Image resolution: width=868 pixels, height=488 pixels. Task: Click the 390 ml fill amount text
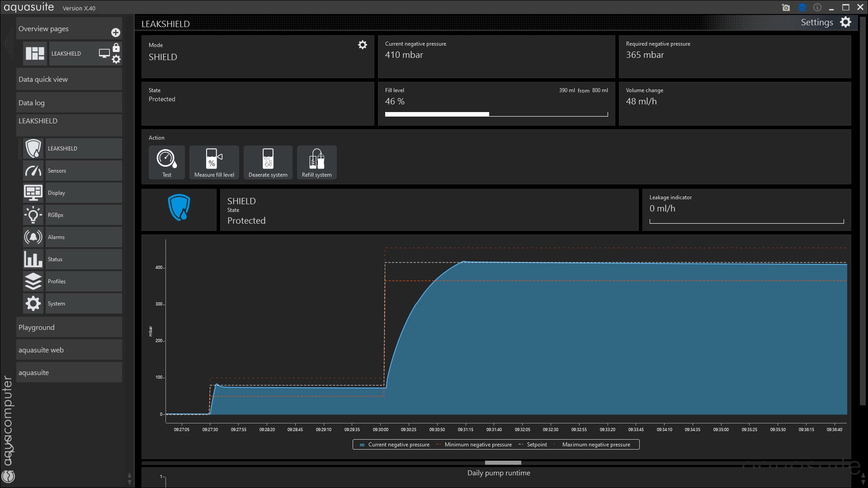[567, 90]
